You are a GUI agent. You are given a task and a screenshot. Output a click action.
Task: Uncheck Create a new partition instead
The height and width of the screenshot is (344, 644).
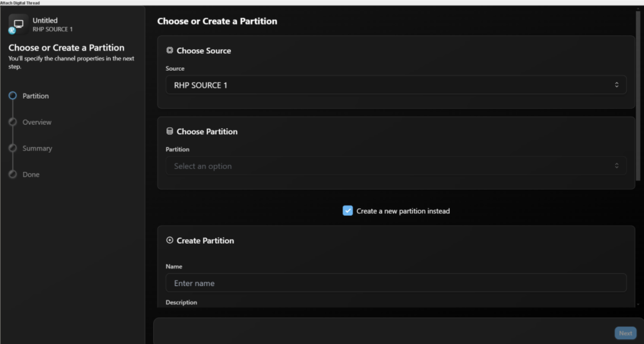coord(347,211)
